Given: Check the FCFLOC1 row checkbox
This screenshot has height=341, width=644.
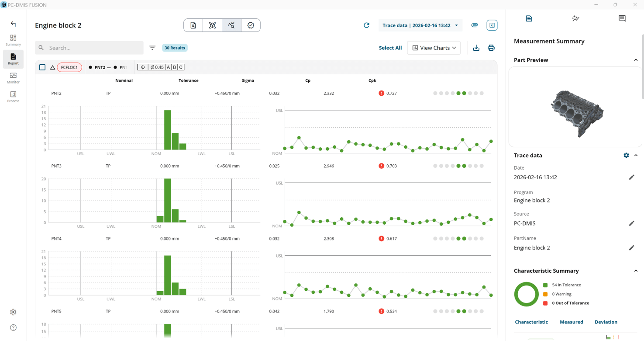Looking at the screenshot, I should (42, 67).
